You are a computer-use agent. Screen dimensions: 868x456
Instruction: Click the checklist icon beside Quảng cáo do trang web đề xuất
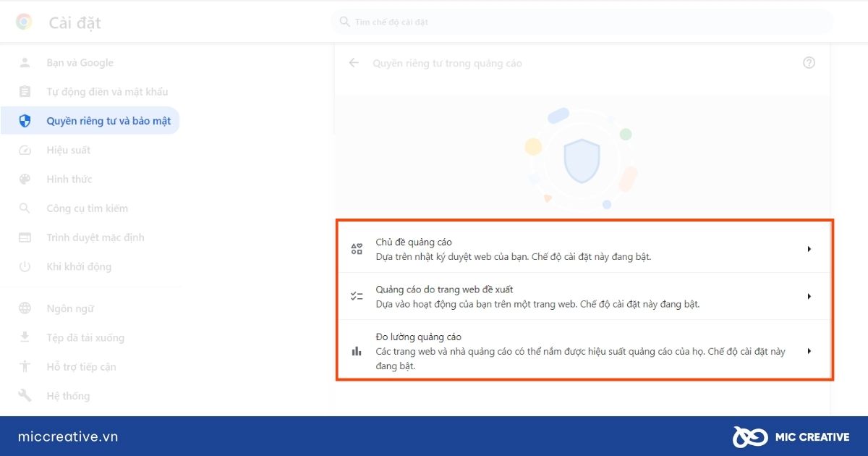(x=357, y=296)
